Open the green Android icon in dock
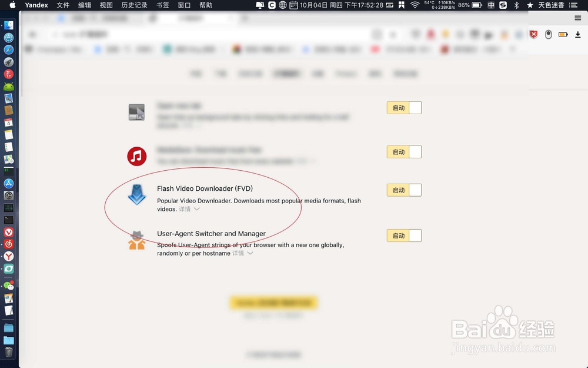 (9, 87)
